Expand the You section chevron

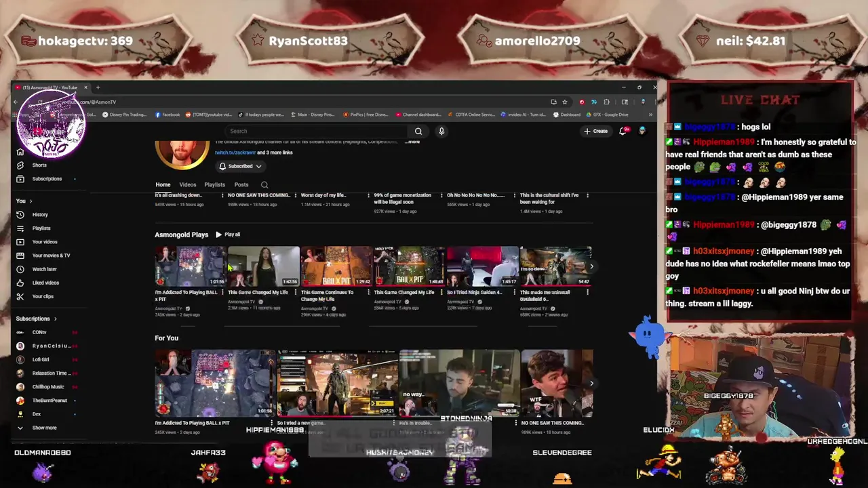pyautogui.click(x=31, y=201)
